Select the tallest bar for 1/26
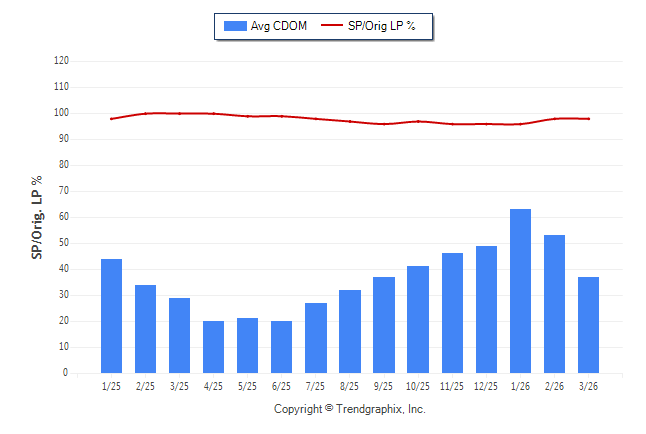The height and width of the screenshot is (434, 646). [x=520, y=291]
